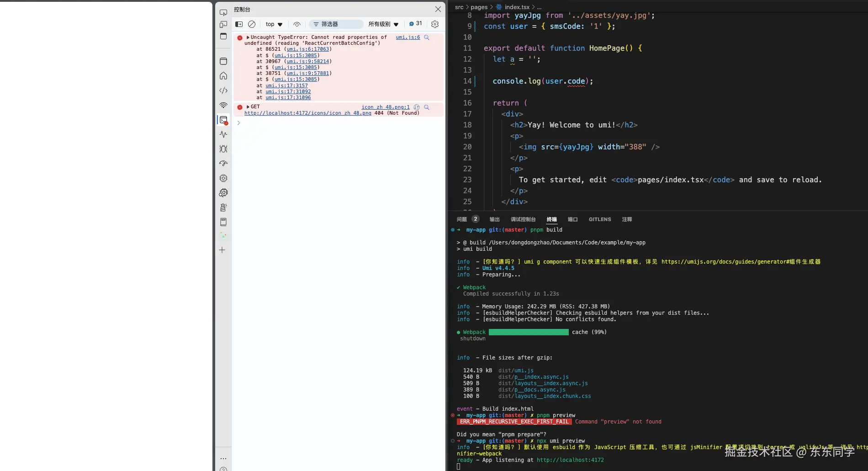Select the Console tool icon with error badge
The width and height of the screenshot is (868, 471).
(x=223, y=120)
